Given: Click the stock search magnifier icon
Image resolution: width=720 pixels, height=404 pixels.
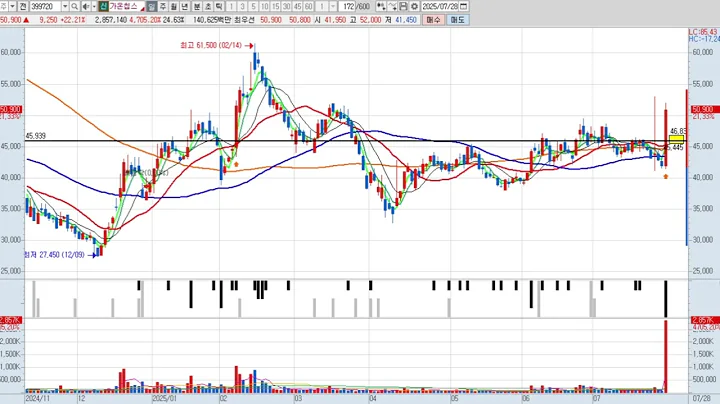Looking at the screenshot, I should 74,6.
